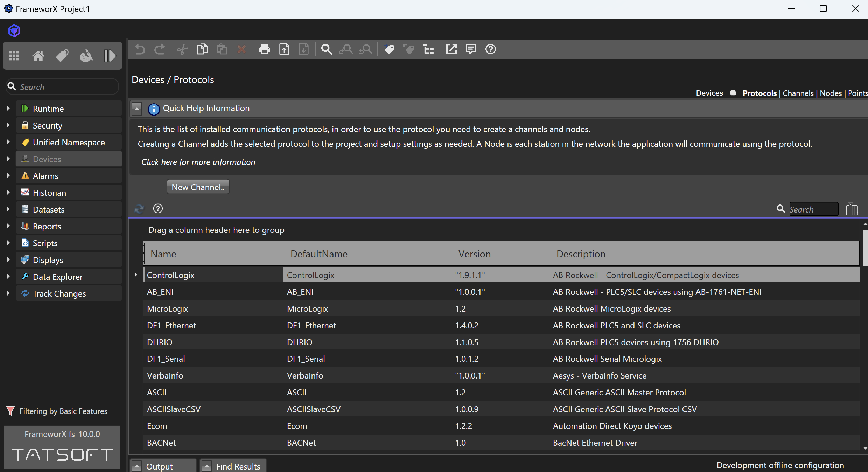Click the FrameworX cube logo

coord(14,31)
